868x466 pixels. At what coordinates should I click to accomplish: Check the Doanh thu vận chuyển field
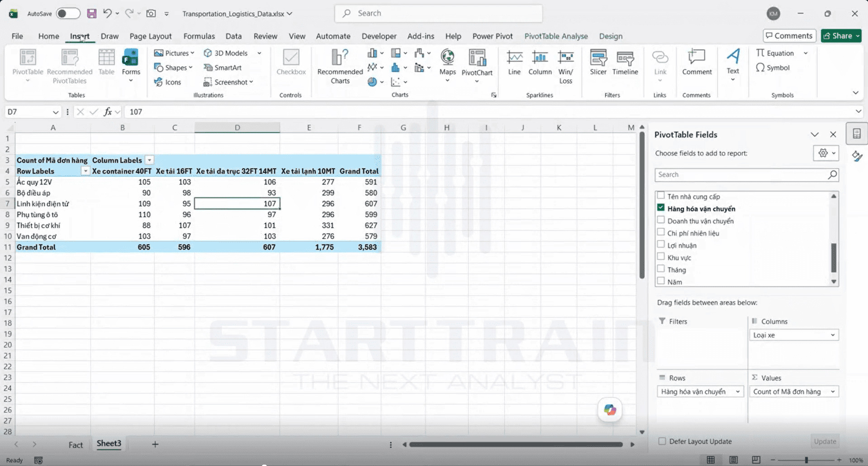661,220
